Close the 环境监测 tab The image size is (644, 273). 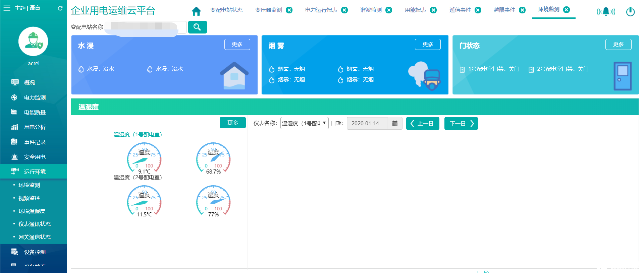pos(567,10)
